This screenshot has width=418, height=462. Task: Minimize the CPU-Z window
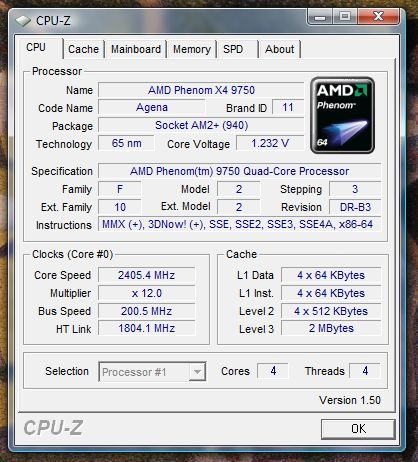pyautogui.click(x=320, y=16)
